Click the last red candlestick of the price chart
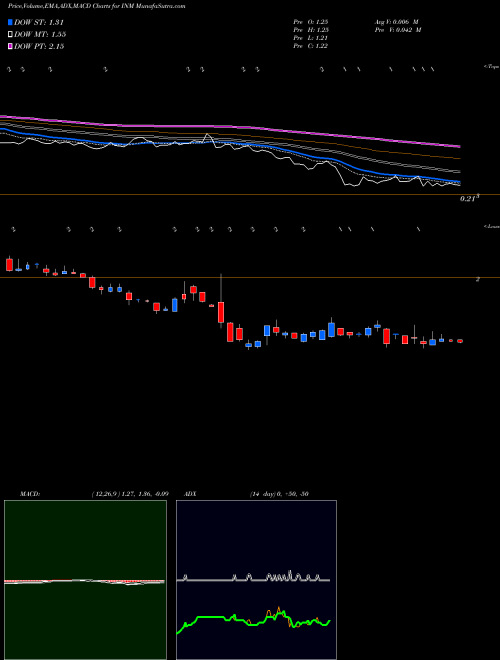Viewport: 500px width, 660px height. point(460,341)
